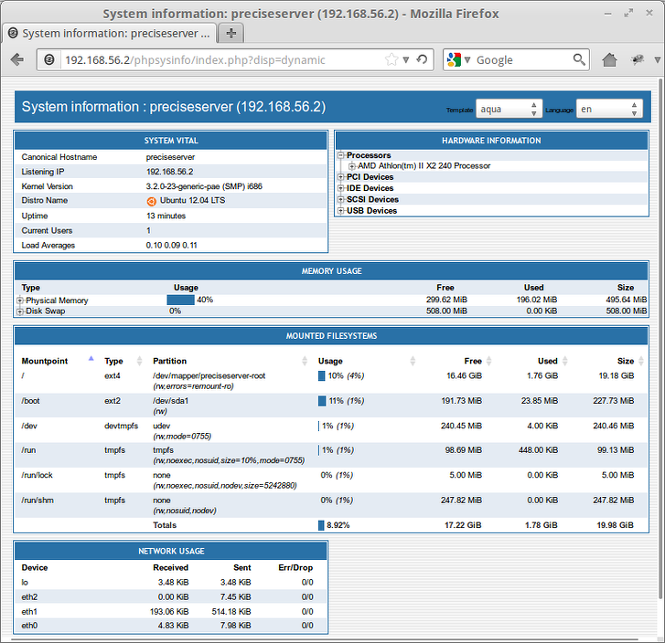Click the '193.06 KiB' received value
665x643 pixels.
pos(169,612)
